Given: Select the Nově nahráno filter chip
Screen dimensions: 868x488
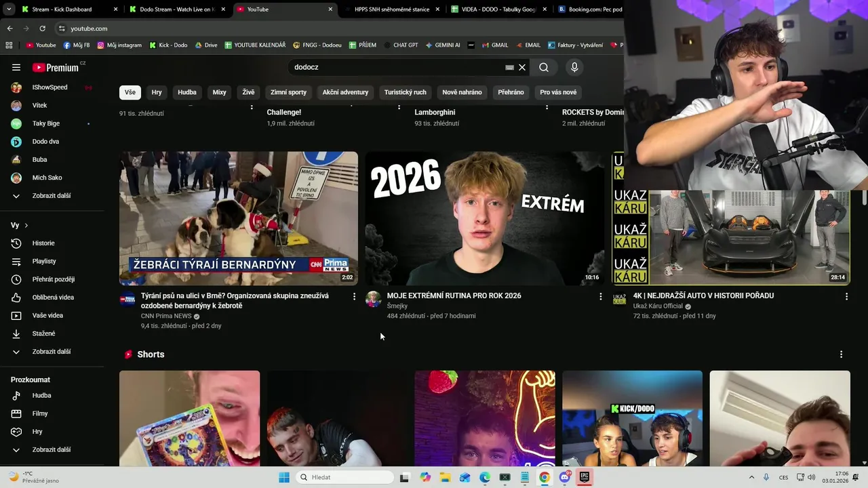Looking at the screenshot, I should (x=462, y=92).
